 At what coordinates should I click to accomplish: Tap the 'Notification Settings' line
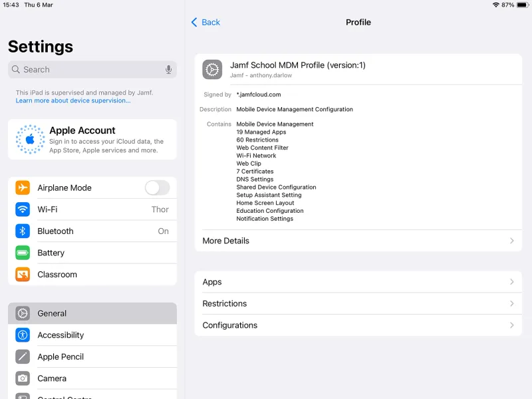(x=265, y=219)
